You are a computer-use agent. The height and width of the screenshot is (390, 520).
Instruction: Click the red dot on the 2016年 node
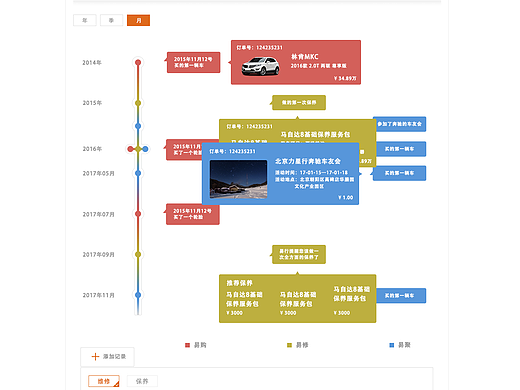pyautogui.click(x=130, y=149)
